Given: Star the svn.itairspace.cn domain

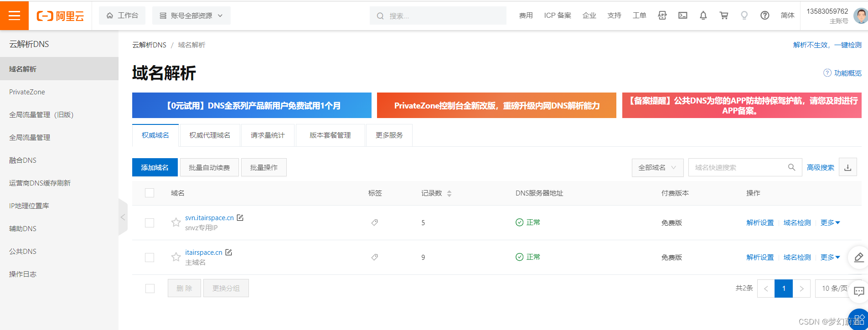Looking at the screenshot, I should tap(176, 222).
